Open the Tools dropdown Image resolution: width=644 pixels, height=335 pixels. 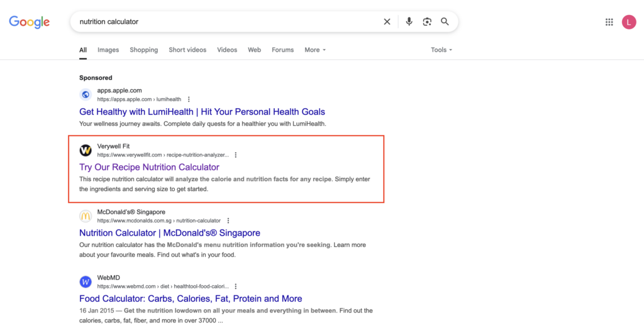point(441,50)
